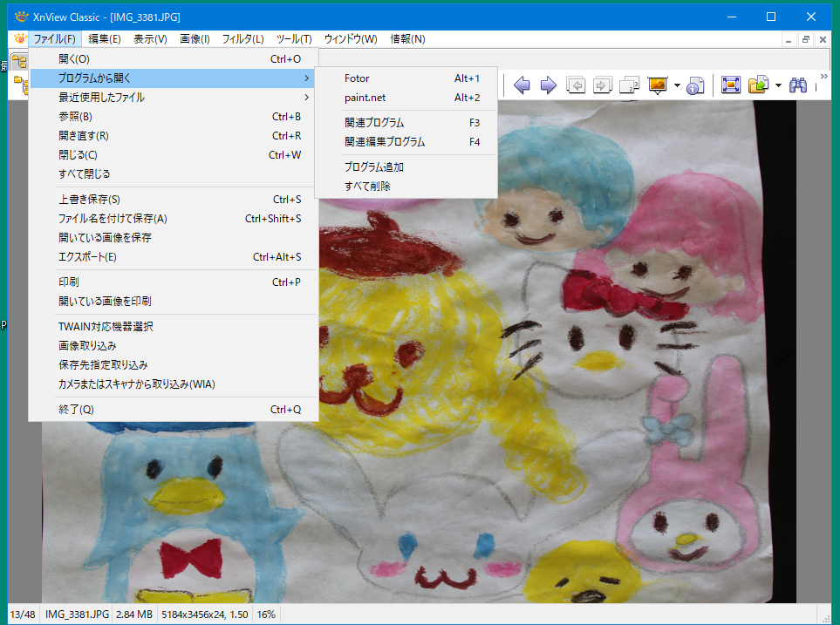The image size is (840, 625).
Task: Expand プログラムから開く submenu arrow
Action: (x=306, y=78)
